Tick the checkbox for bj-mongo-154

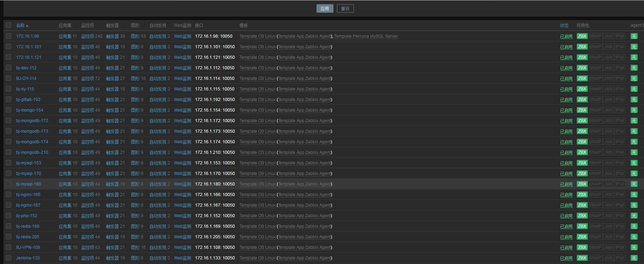(x=8, y=110)
